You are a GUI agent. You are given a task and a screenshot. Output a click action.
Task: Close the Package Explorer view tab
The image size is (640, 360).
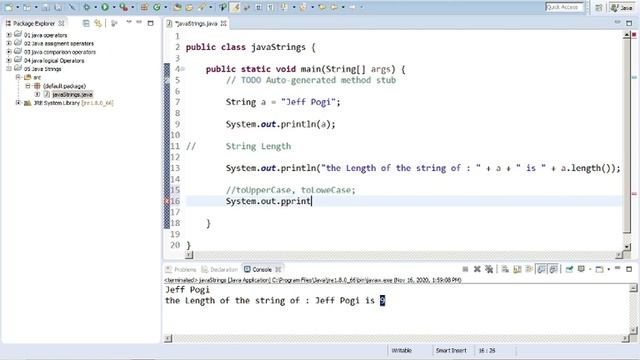62,23
